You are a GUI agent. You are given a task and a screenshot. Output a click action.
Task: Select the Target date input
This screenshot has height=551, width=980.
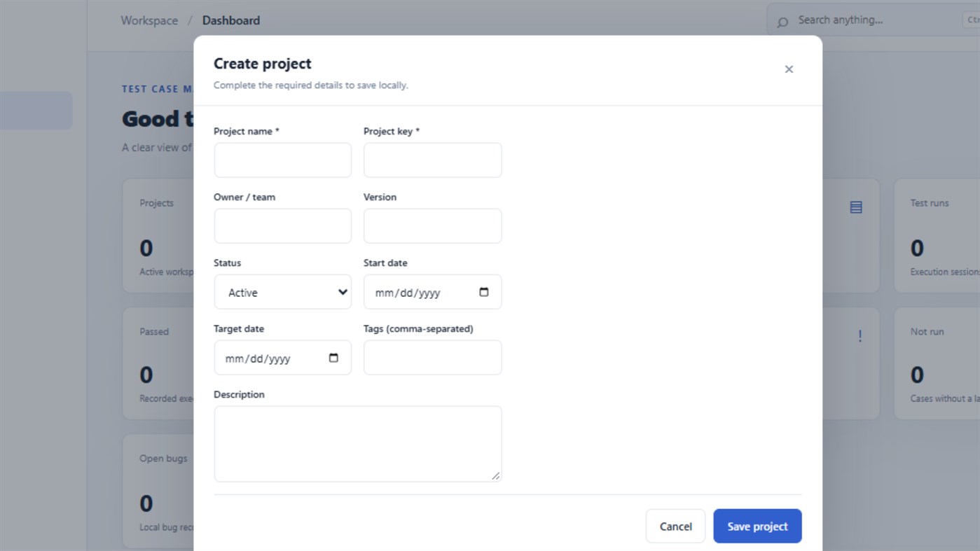pyautogui.click(x=283, y=358)
